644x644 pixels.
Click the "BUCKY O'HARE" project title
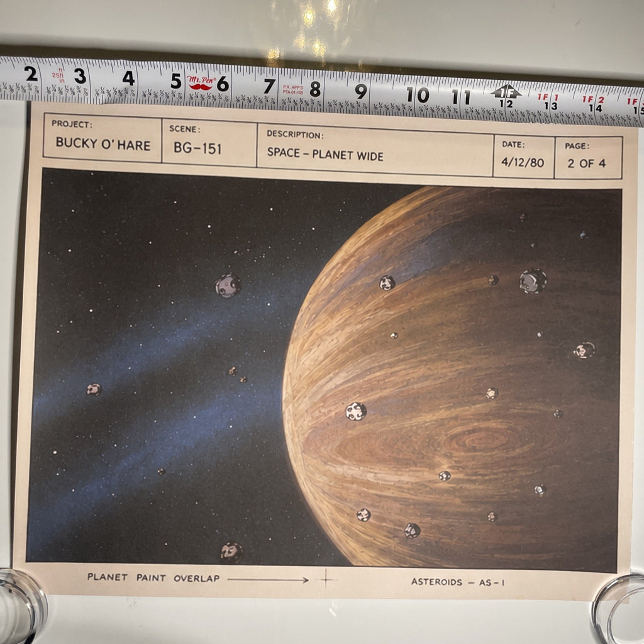pos(103,143)
